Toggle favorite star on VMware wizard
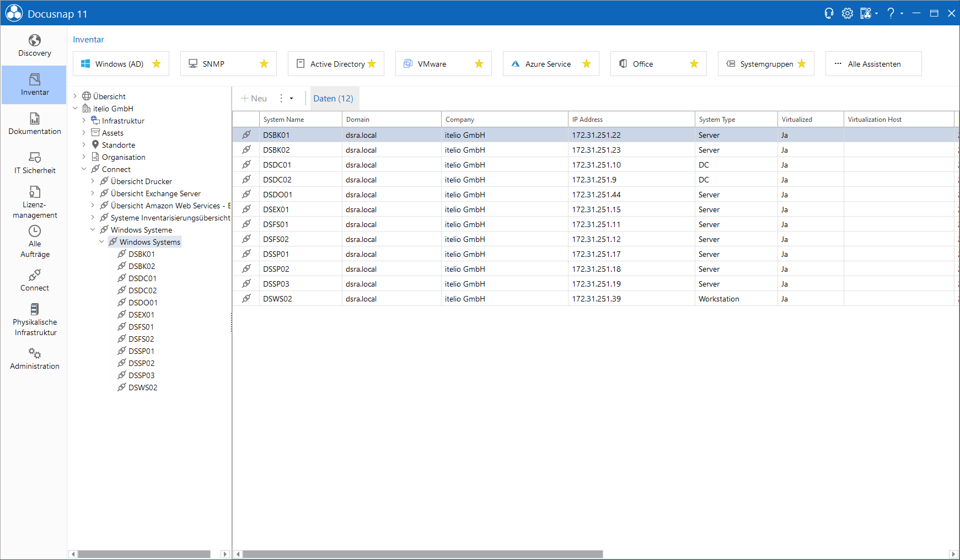This screenshot has height=560, width=960. pyautogui.click(x=479, y=64)
